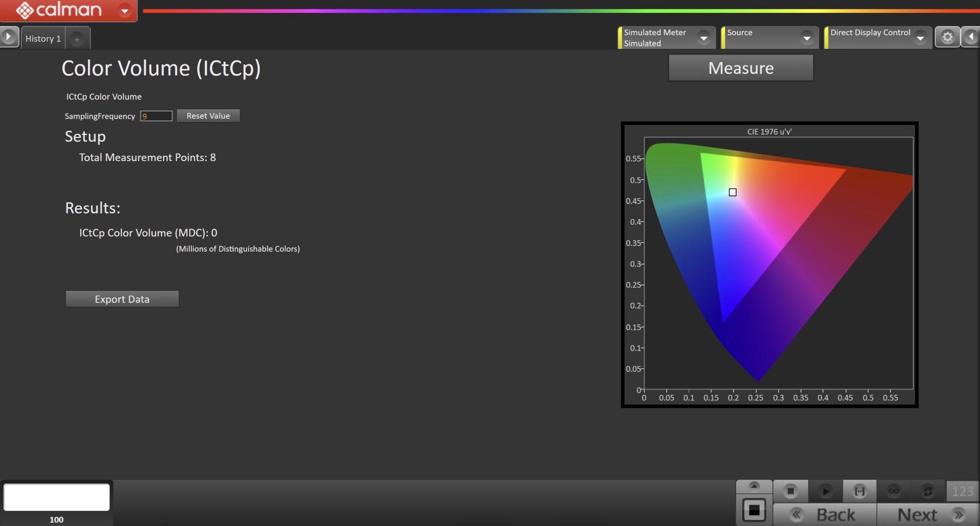The image size is (980, 526).
Task: Select the History 1 tab
Action: [x=43, y=39]
